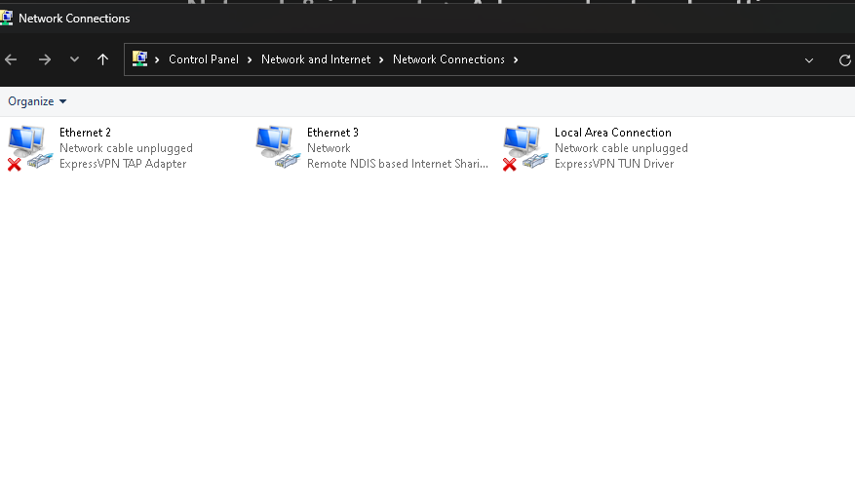The image size is (855, 504).
Task: Open Control Panel breadcrumb
Action: pos(204,59)
